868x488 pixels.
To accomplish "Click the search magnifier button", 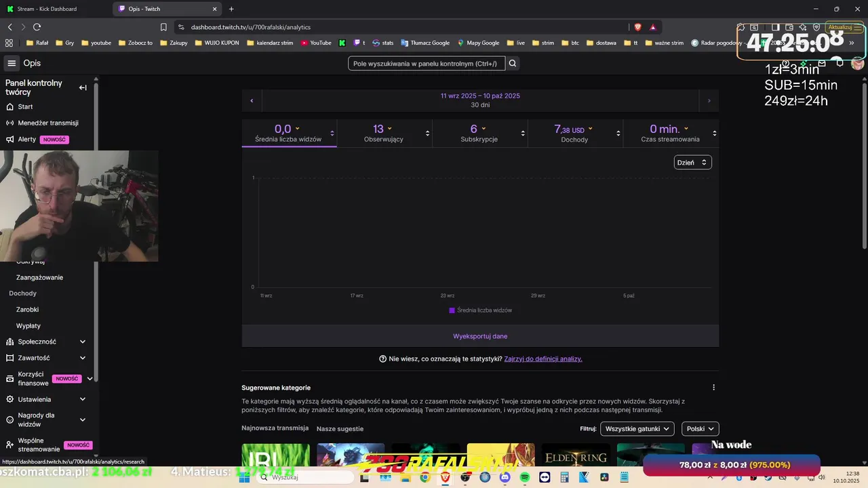I will tap(513, 63).
